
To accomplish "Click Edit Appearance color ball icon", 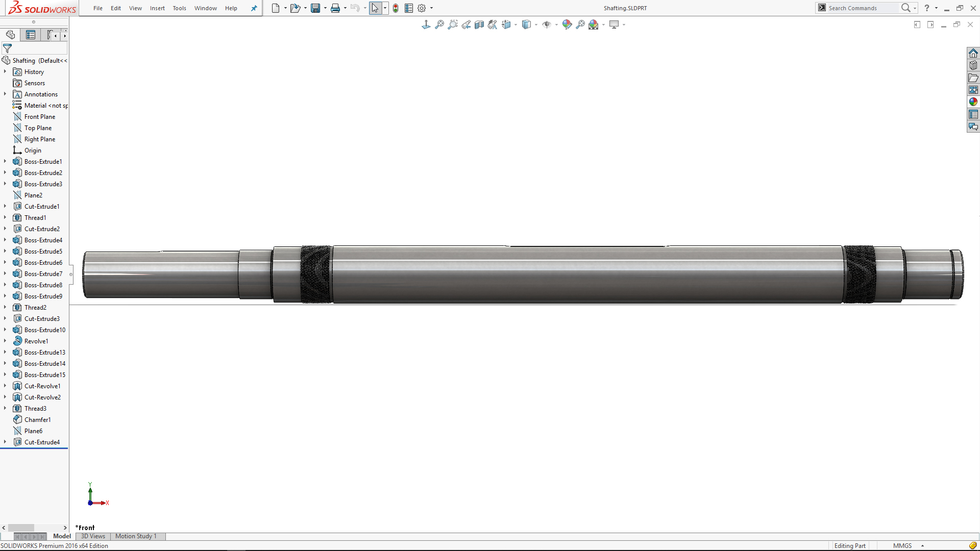I will pos(567,24).
